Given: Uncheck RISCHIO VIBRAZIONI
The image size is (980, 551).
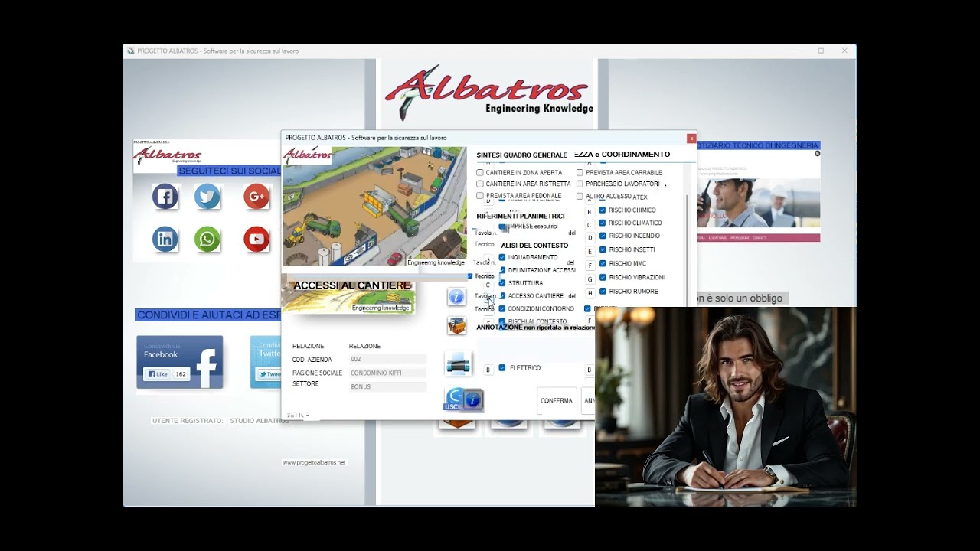Looking at the screenshot, I should point(603,277).
